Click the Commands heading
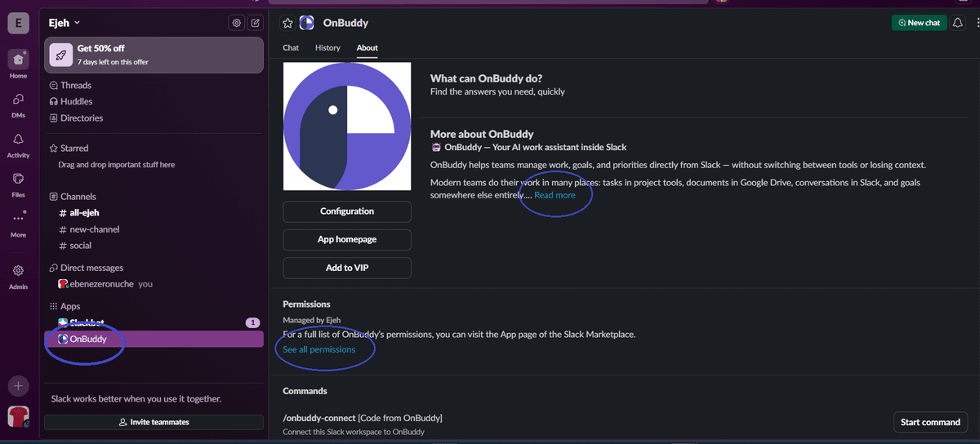This screenshot has height=444, width=980. 305,391
